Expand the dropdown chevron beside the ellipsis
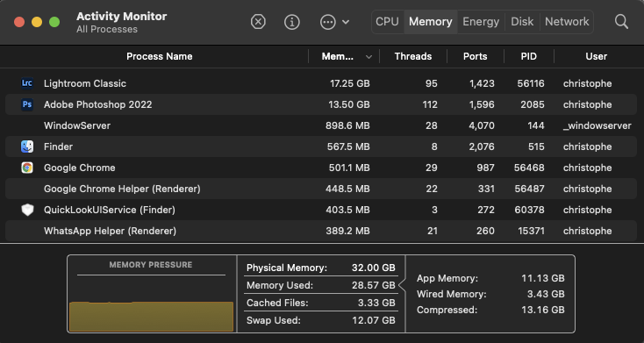 coord(346,22)
